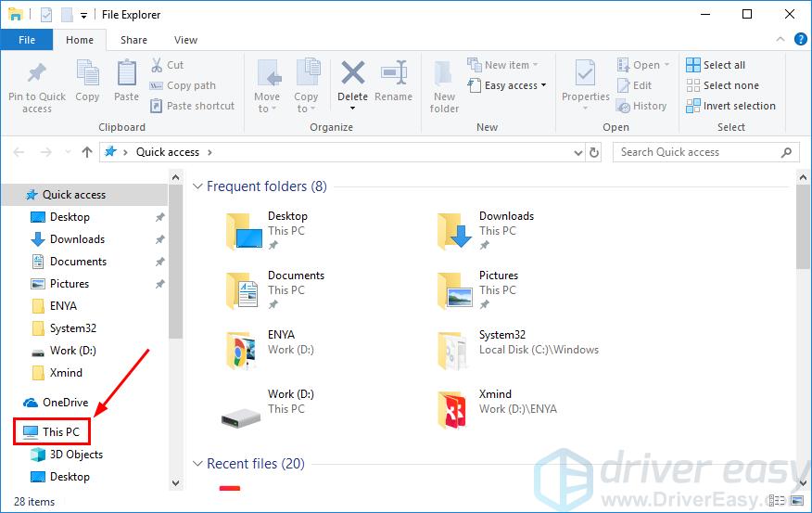
Task: Click the Paste clipboard icon
Action: pos(126,74)
